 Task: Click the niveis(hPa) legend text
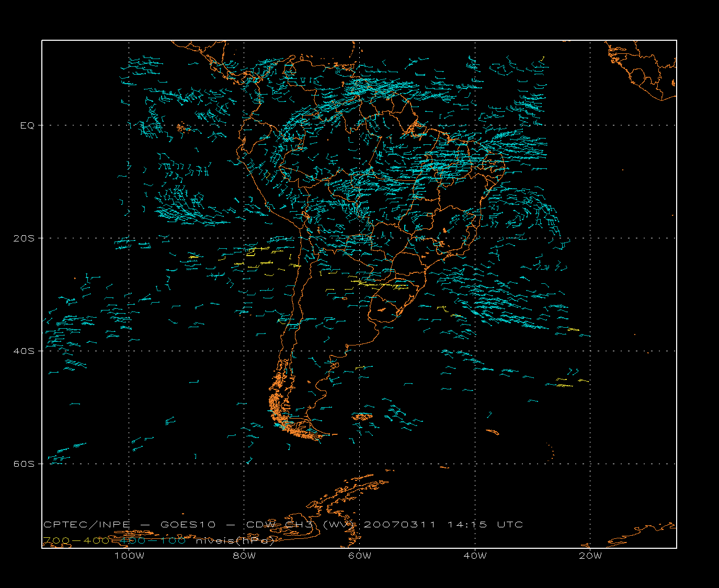pos(235,541)
